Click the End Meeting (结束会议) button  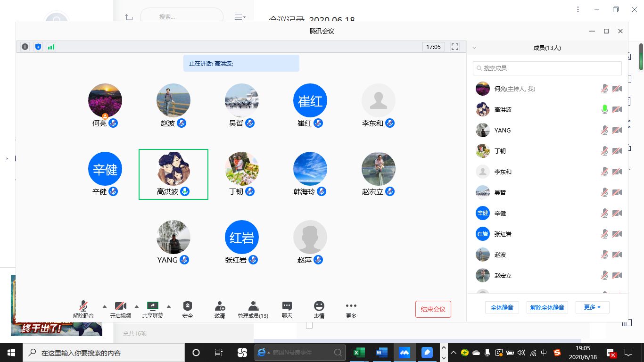coord(433,309)
